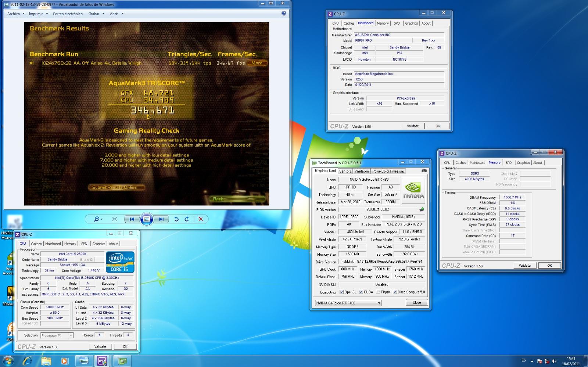
Task: Click the GPU-Z screenshot camera icon
Action: click(x=424, y=171)
